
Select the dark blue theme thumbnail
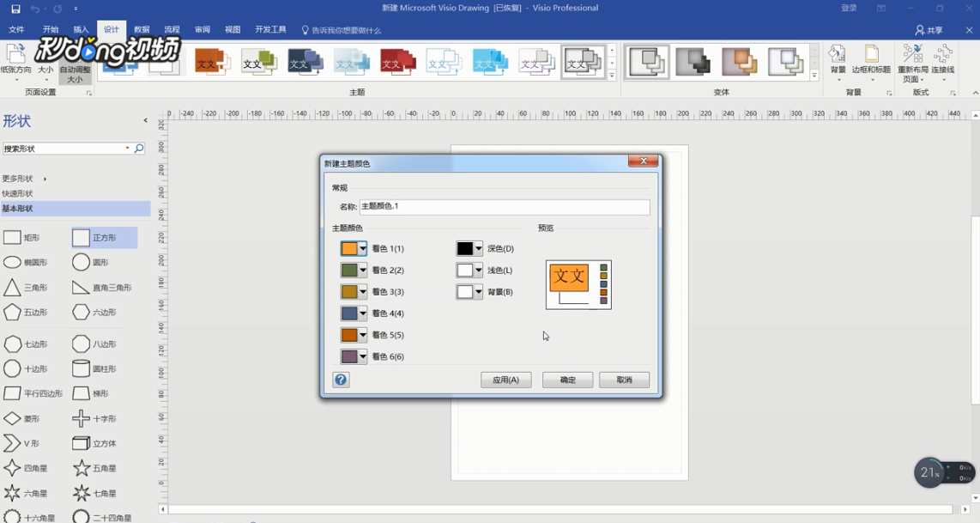click(x=305, y=62)
